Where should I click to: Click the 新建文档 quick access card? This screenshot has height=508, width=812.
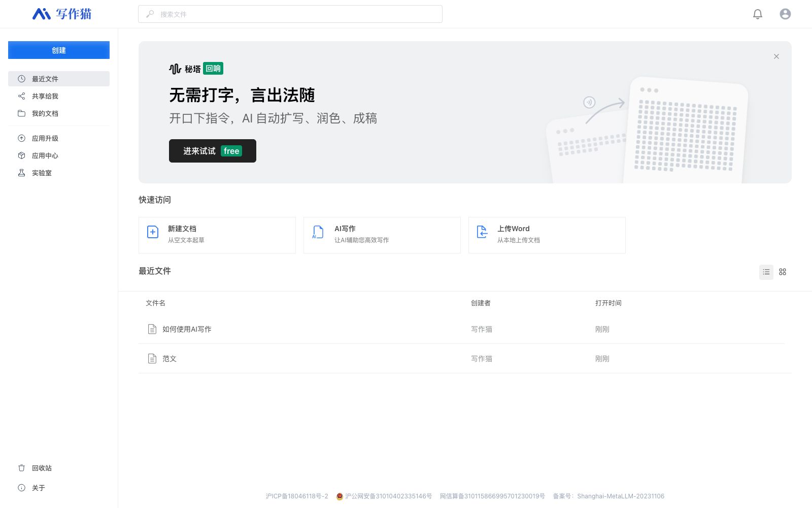click(217, 235)
